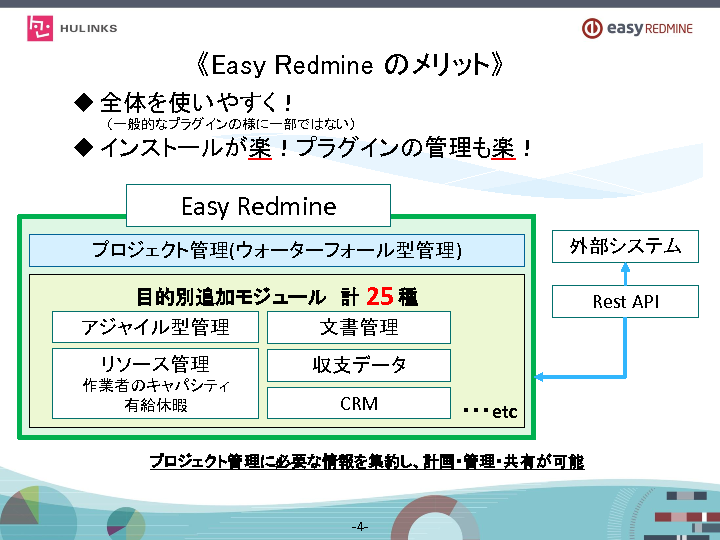Click the 外部システム box
This screenshot has width=720, height=540.
tap(625, 246)
